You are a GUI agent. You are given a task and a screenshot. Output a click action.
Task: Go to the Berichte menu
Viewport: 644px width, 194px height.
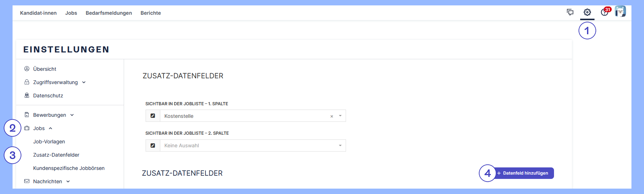coord(151,13)
